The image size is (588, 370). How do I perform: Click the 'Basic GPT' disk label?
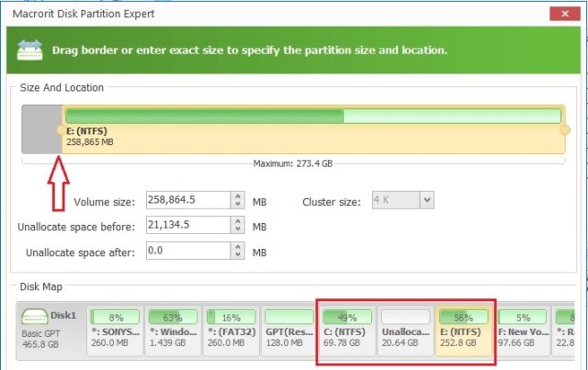point(40,333)
